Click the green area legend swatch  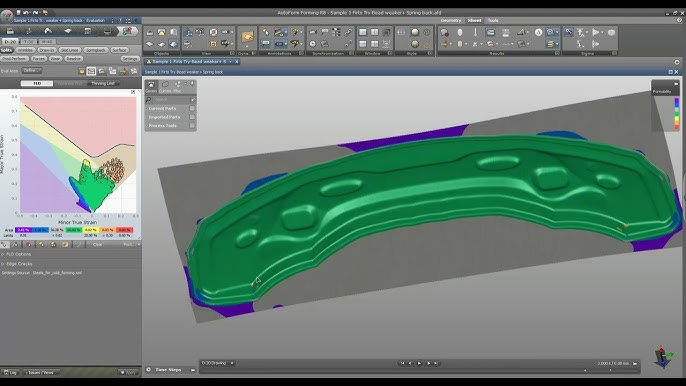tap(74, 230)
